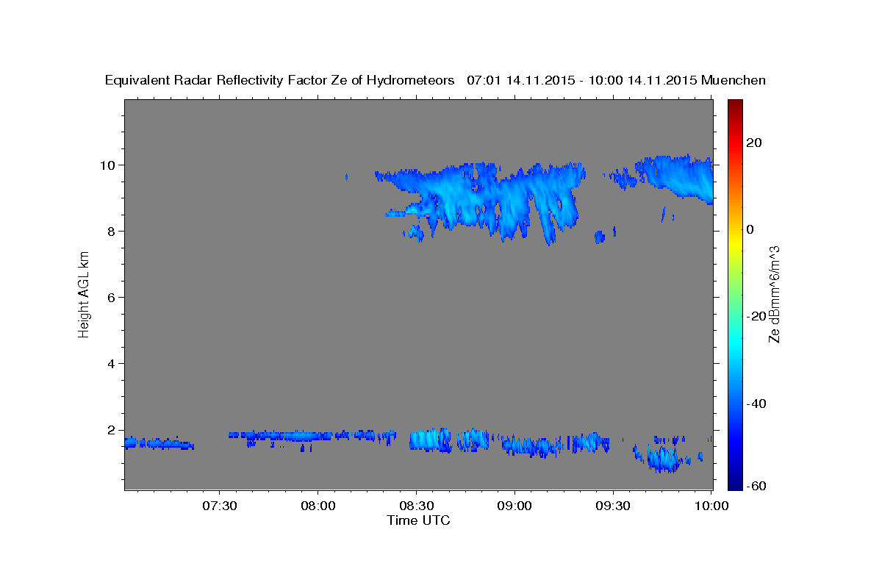Screen dimensions: 882x588
Task: Click the date range "07:01 14.11.2015 - 10:00 14.11.2015 Muenchen"
Action: click(x=616, y=81)
